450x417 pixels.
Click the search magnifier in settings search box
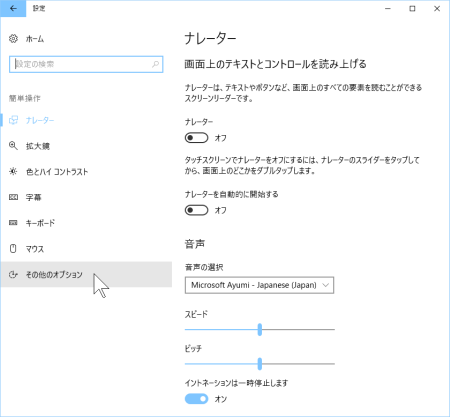tap(155, 64)
